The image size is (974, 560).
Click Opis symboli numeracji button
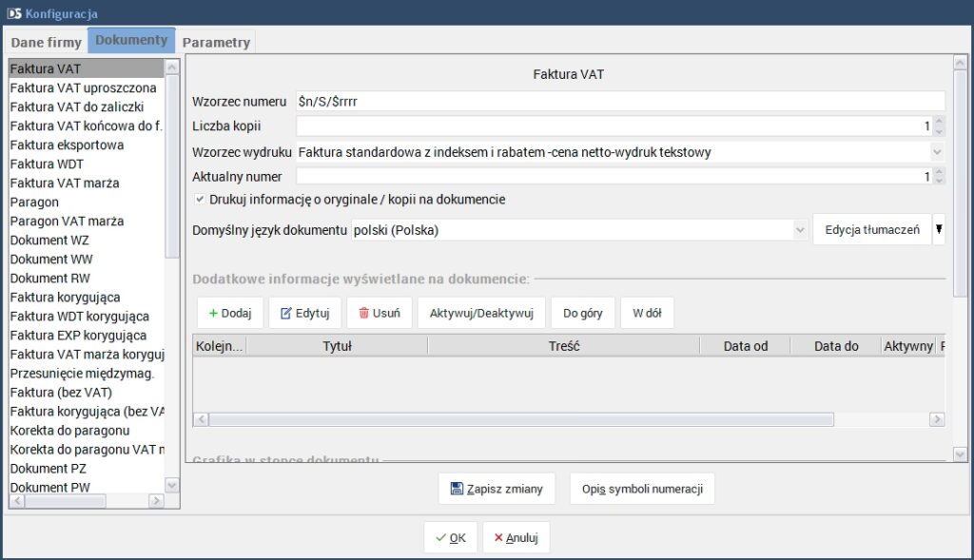642,489
